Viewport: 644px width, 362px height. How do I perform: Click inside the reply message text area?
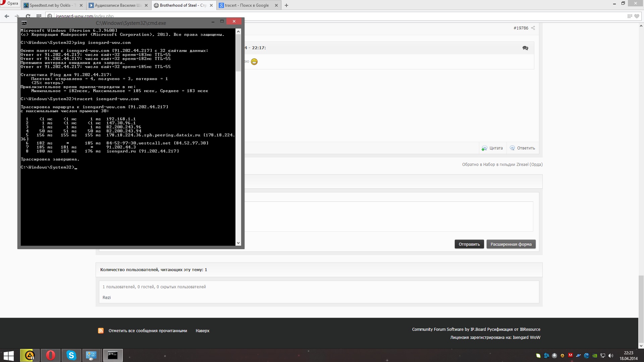pos(388,216)
